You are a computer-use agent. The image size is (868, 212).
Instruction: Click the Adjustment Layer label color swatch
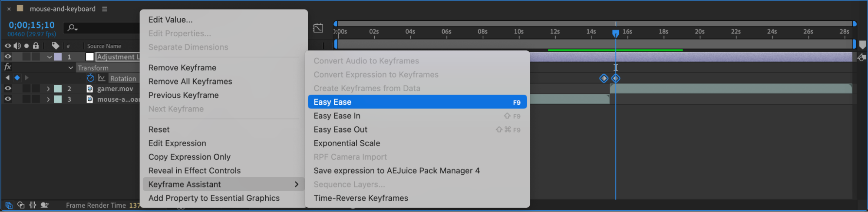[58, 57]
